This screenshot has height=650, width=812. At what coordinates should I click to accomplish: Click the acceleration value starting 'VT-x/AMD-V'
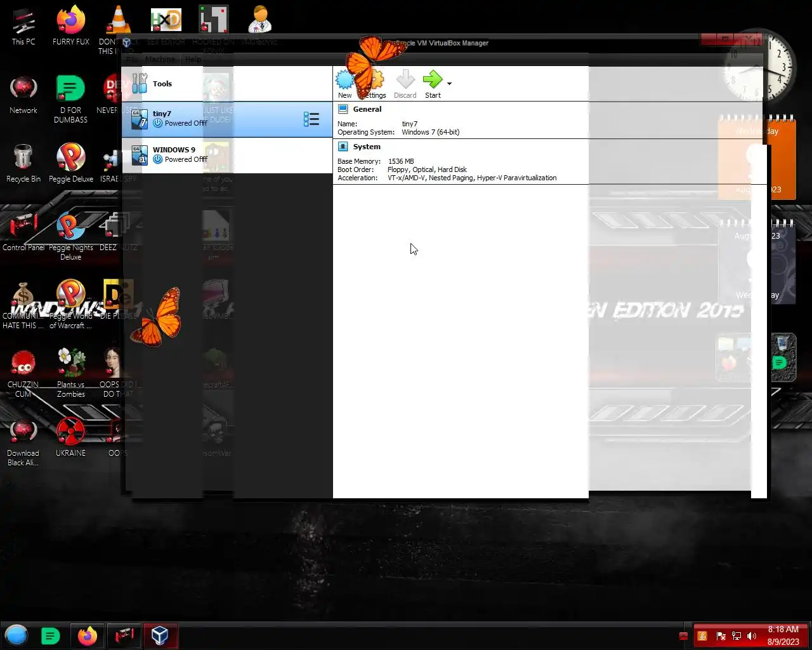472,178
